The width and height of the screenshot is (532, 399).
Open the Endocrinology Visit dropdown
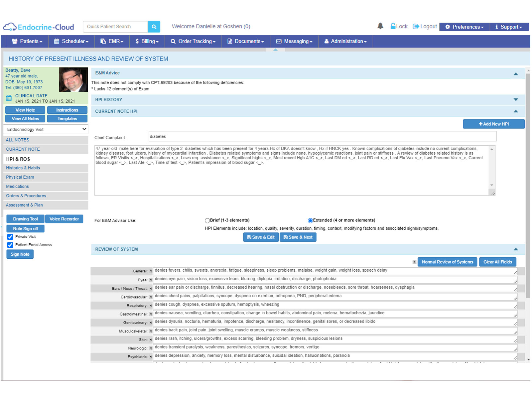(46, 129)
